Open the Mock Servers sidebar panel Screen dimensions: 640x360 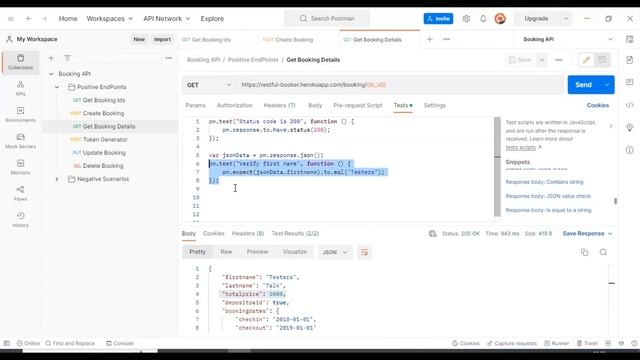pyautogui.click(x=20, y=141)
